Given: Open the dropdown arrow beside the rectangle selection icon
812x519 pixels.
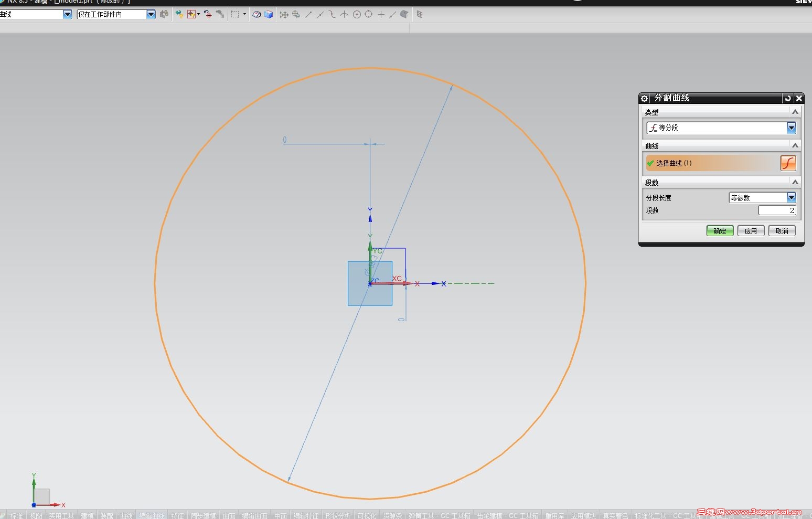Looking at the screenshot, I should point(244,14).
